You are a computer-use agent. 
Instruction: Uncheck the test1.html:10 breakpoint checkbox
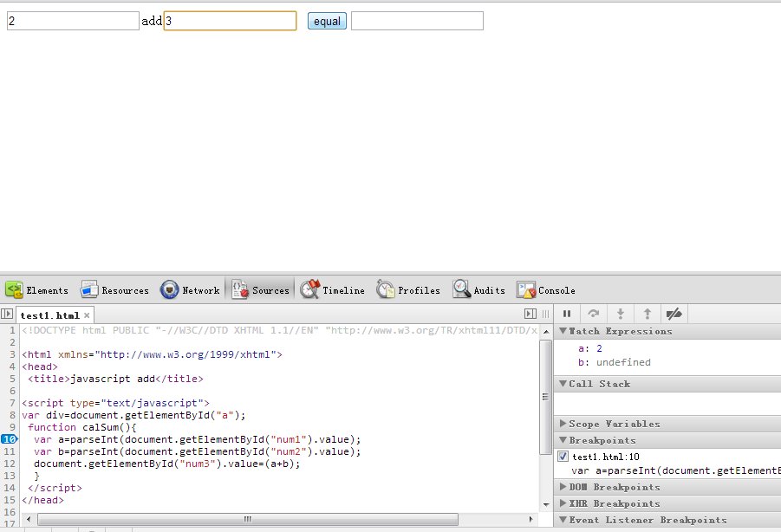pyautogui.click(x=563, y=457)
